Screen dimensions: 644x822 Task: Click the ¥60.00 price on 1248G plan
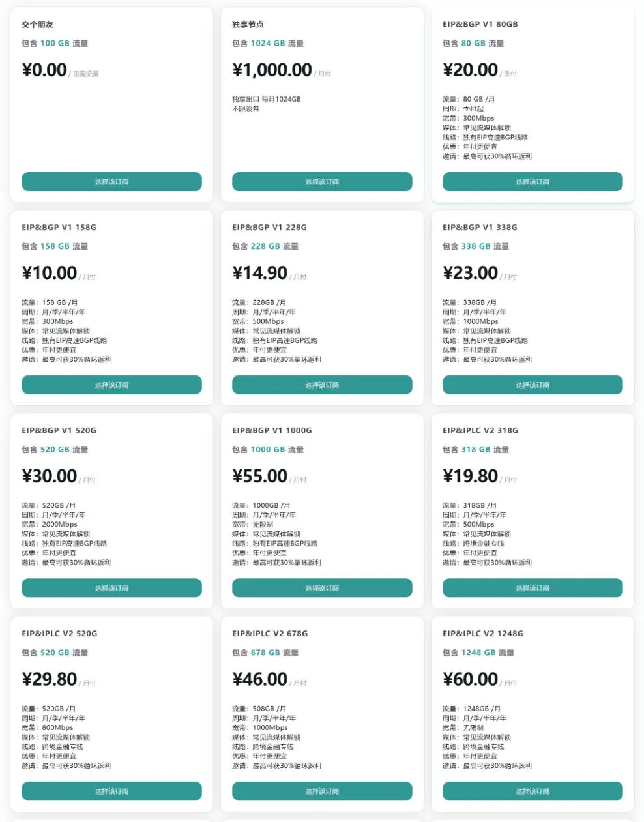[470, 679]
